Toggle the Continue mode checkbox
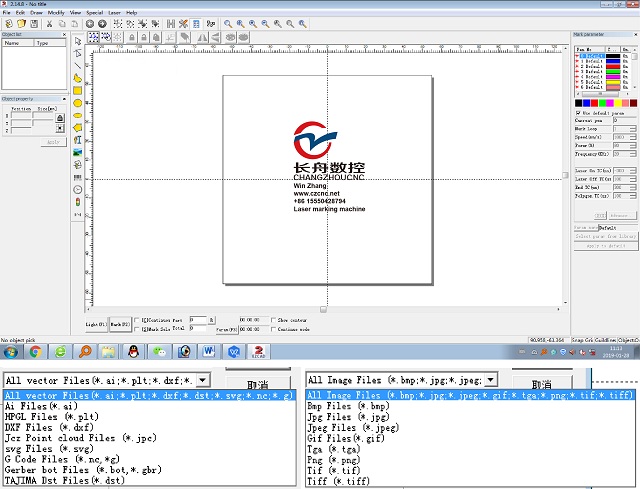Image resolution: width=640 pixels, height=489 pixels. tap(273, 329)
